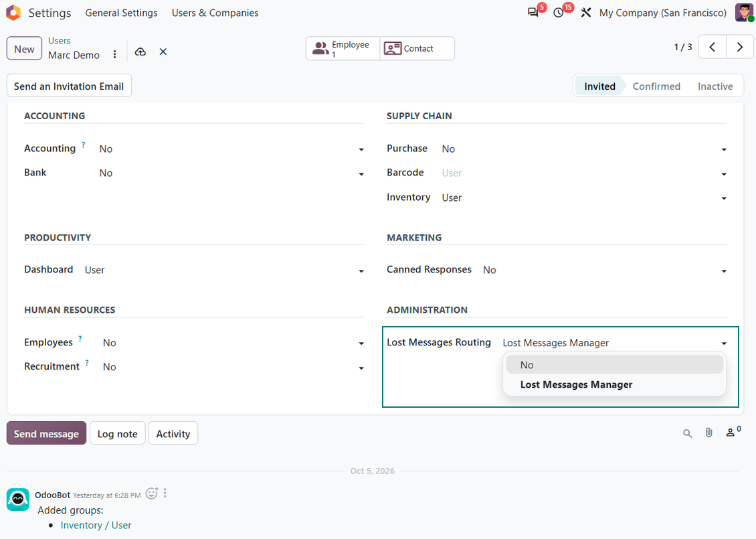
Task: Click the Activity button
Action: [173, 433]
